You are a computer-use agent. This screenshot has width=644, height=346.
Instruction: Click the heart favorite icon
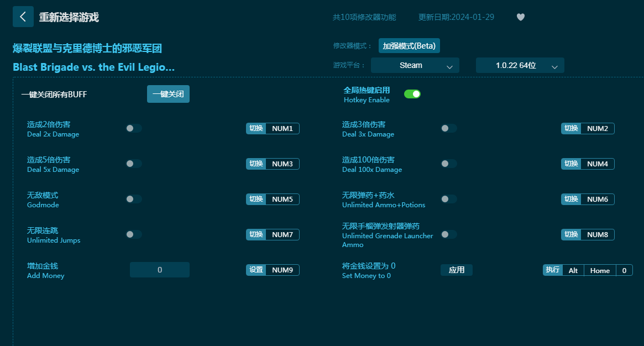point(520,17)
